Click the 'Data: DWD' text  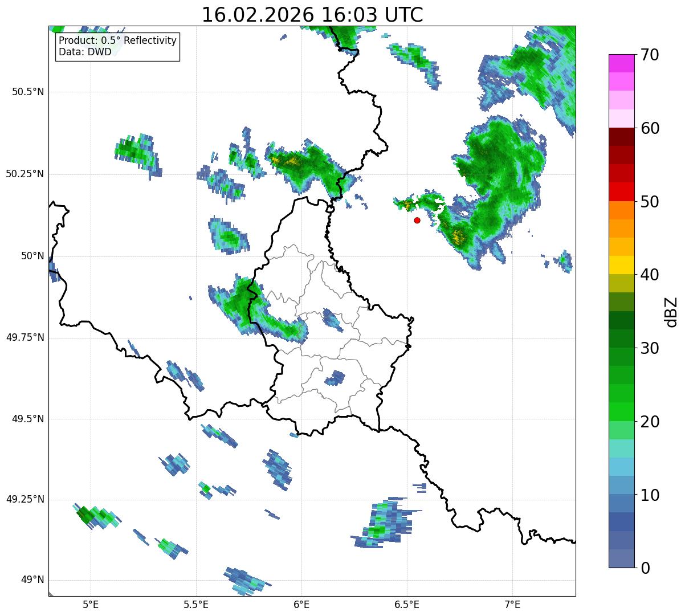tap(85, 52)
